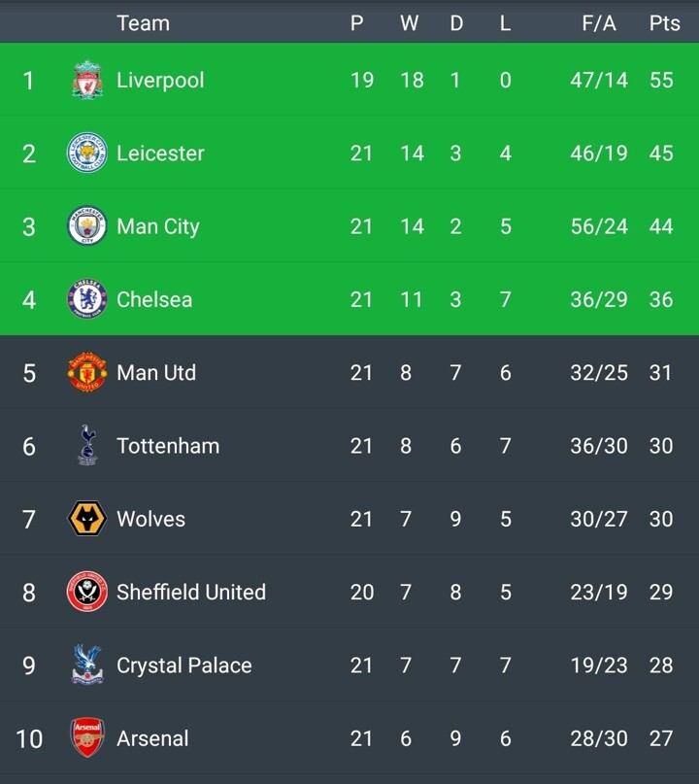This screenshot has width=699, height=784.
Task: Open Crystal Palace team name link
Action: tap(184, 665)
